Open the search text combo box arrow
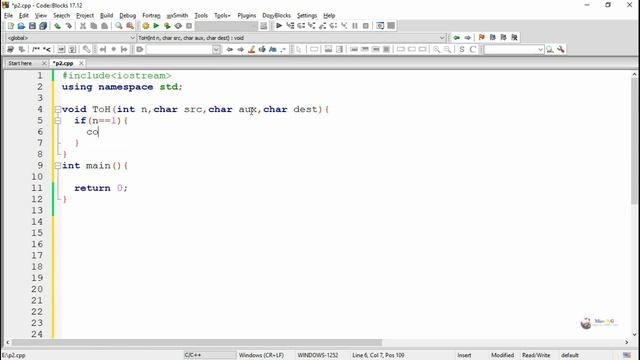640x360 pixels. [216, 49]
